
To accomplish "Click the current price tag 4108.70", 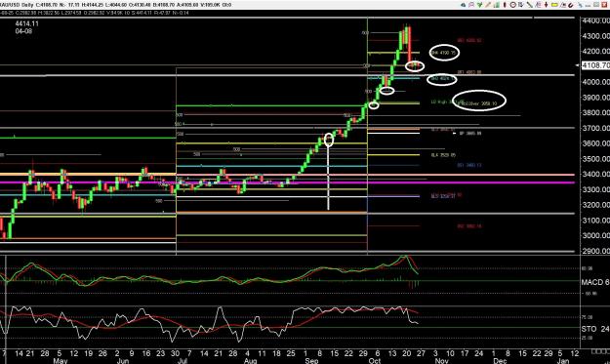I will tap(595, 65).
